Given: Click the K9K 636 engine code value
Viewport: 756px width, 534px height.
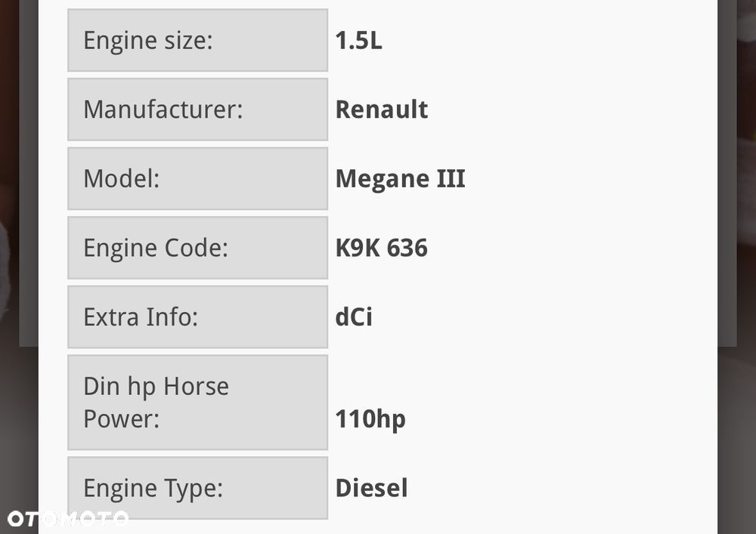Looking at the screenshot, I should point(381,248).
